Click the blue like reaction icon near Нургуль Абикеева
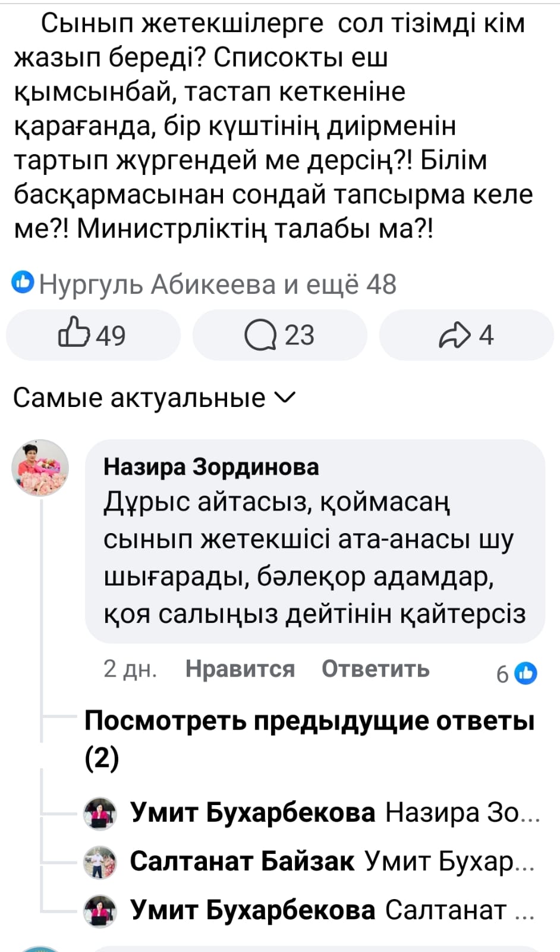Image resolution: width=560 pixels, height=952 pixels. (23, 283)
